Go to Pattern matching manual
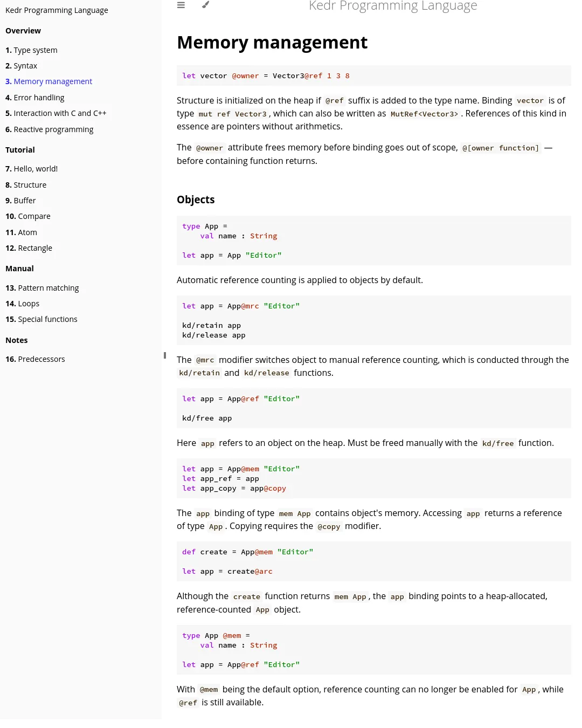The height and width of the screenshot is (728, 582). coord(42,288)
